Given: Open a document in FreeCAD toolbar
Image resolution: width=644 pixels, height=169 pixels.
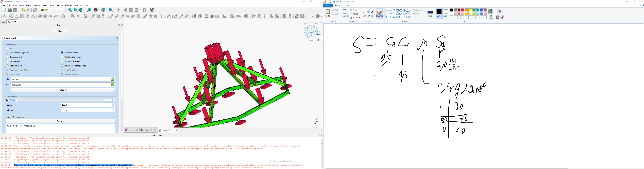Looking at the screenshot, I should pyautogui.click(x=10, y=10).
